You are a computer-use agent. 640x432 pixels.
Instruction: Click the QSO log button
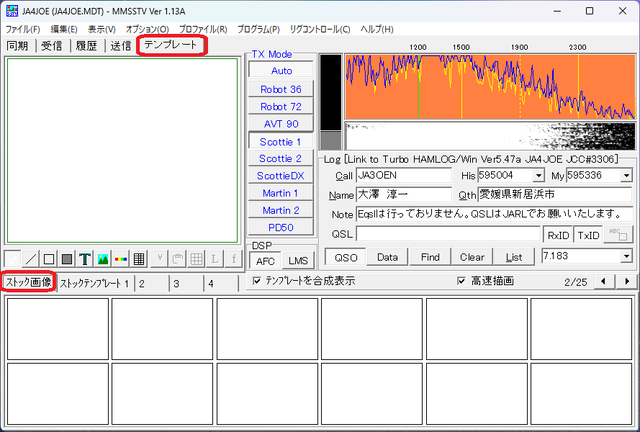point(345,257)
